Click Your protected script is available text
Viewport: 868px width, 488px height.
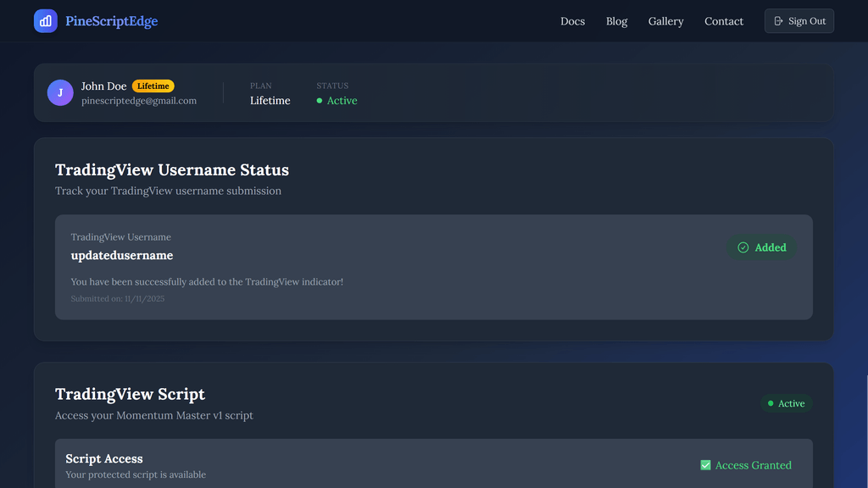pyautogui.click(x=136, y=474)
